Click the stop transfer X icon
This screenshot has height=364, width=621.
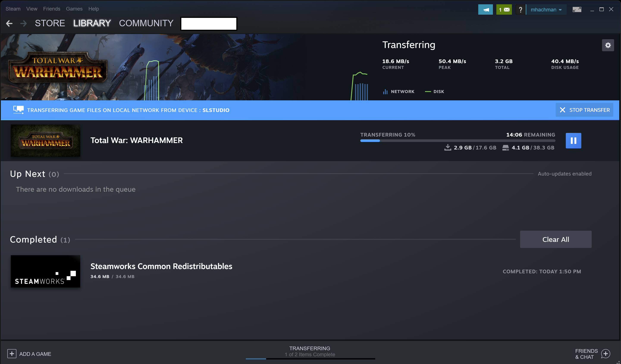click(562, 110)
